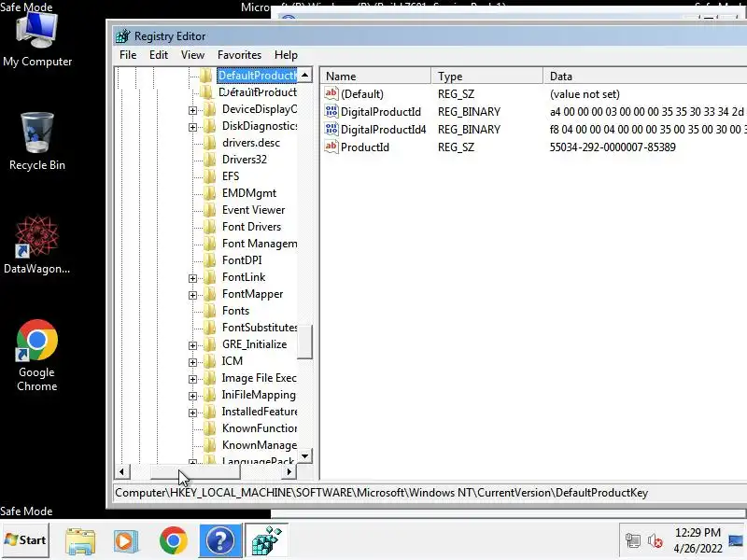Image resolution: width=747 pixels, height=560 pixels.
Task: Open My Computer desktop icon
Action: tap(37, 39)
